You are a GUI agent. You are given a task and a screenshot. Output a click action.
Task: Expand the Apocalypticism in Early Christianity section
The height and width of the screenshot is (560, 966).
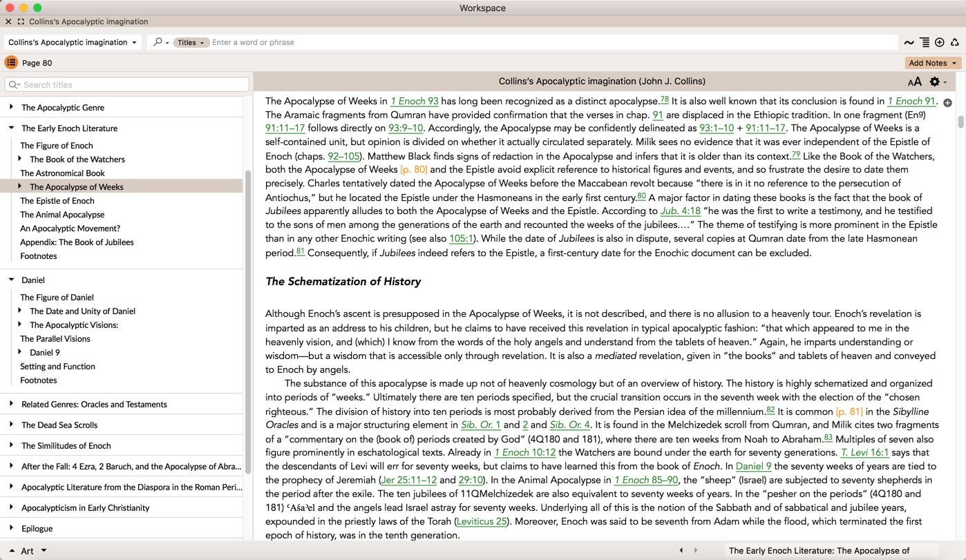tap(11, 508)
